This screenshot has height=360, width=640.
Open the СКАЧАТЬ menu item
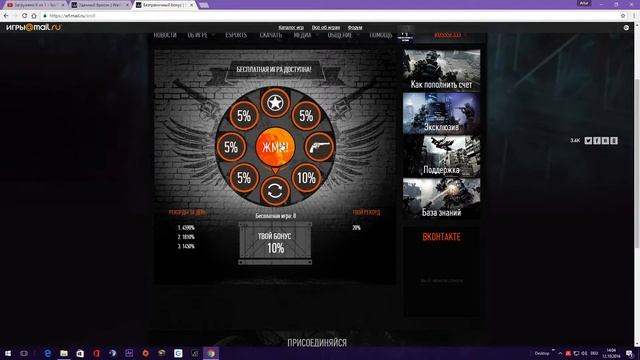point(271,36)
